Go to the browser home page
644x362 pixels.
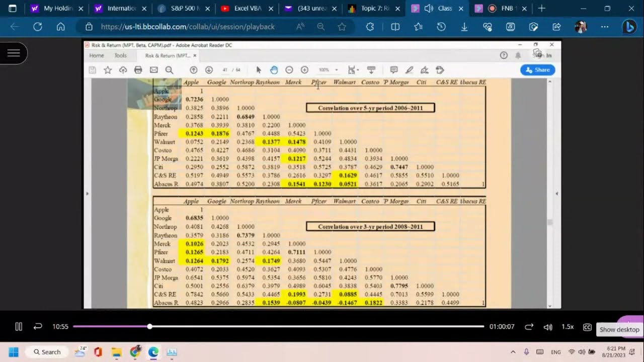pyautogui.click(x=61, y=27)
